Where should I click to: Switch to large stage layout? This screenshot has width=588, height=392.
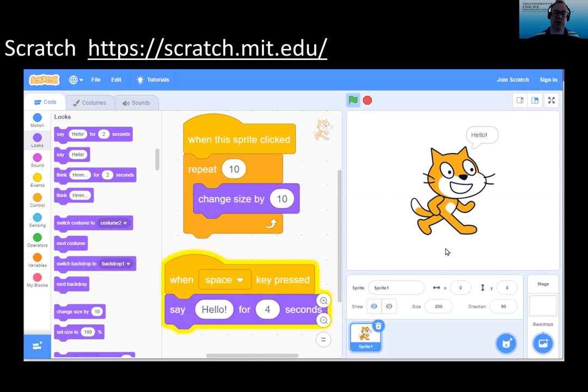(535, 100)
